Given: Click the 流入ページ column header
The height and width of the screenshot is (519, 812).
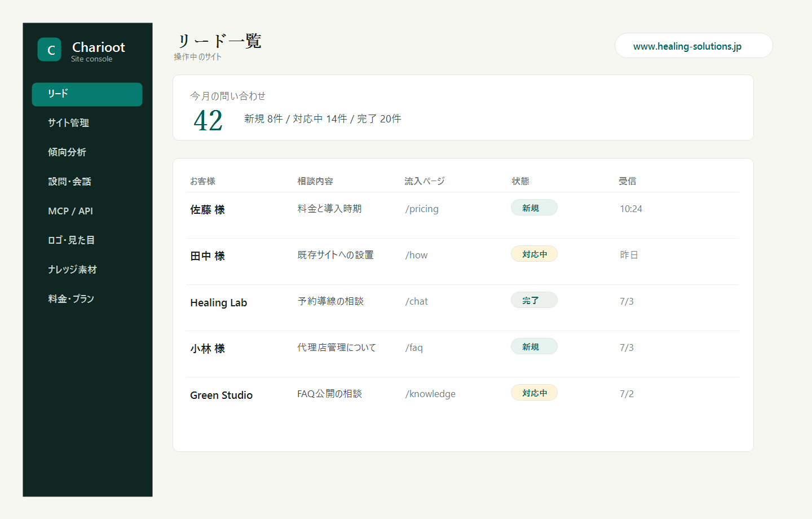Looking at the screenshot, I should (425, 181).
